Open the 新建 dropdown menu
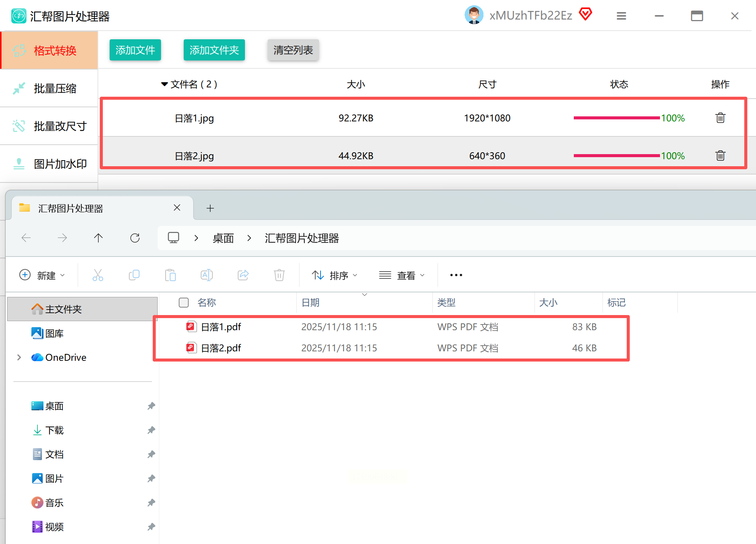 (x=42, y=275)
